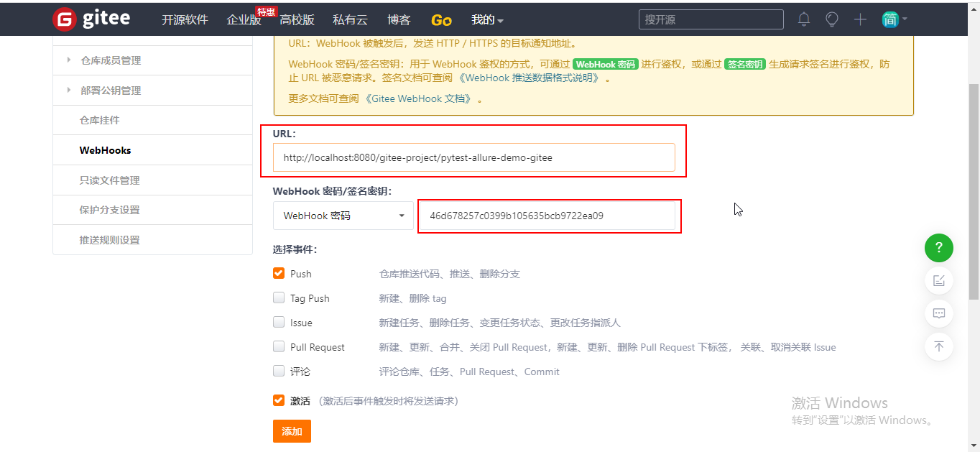
Task: Click the lightbulb icon in header
Action: 832,19
